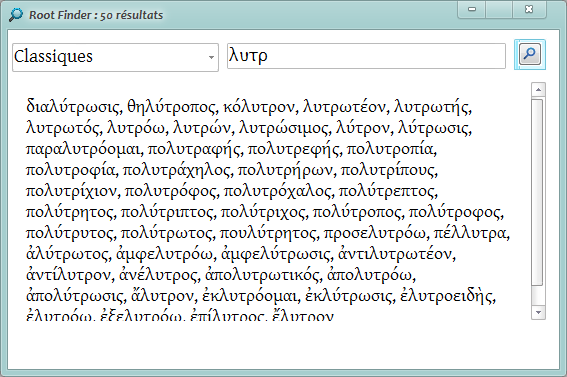Click the word πολύτροφος

coord(454,212)
